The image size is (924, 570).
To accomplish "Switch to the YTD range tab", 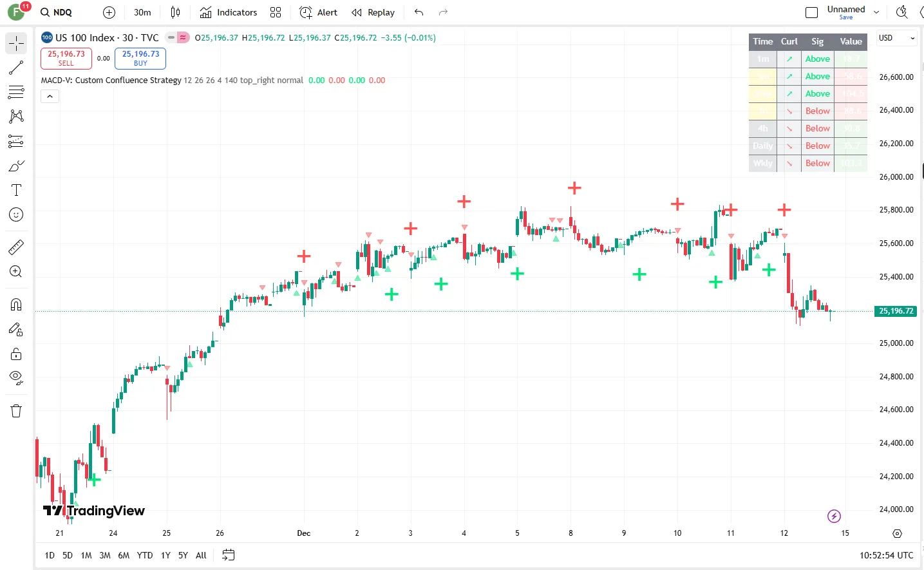I will 145,555.
